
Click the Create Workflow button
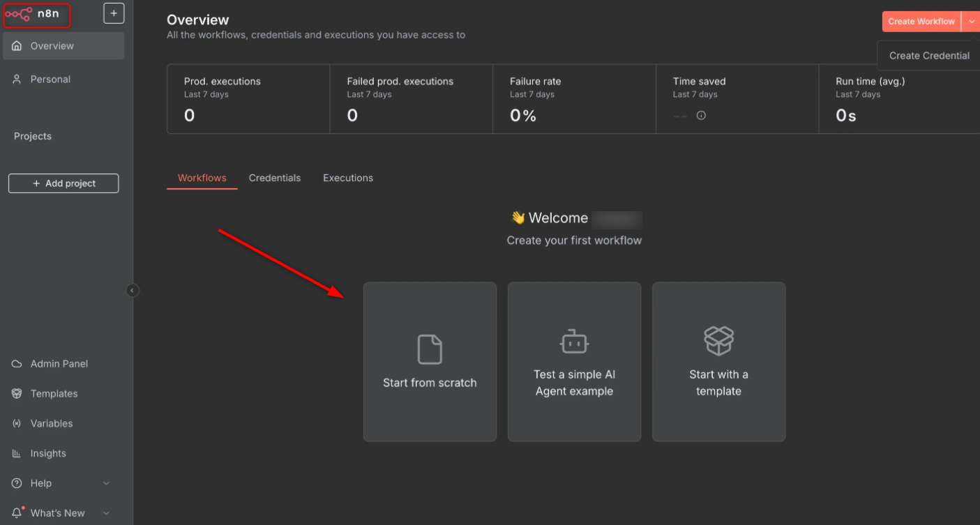point(921,22)
